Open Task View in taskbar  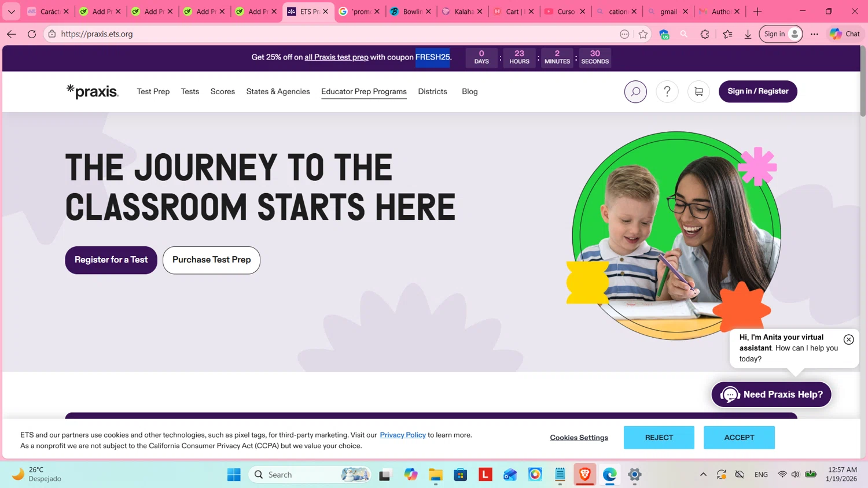385,475
